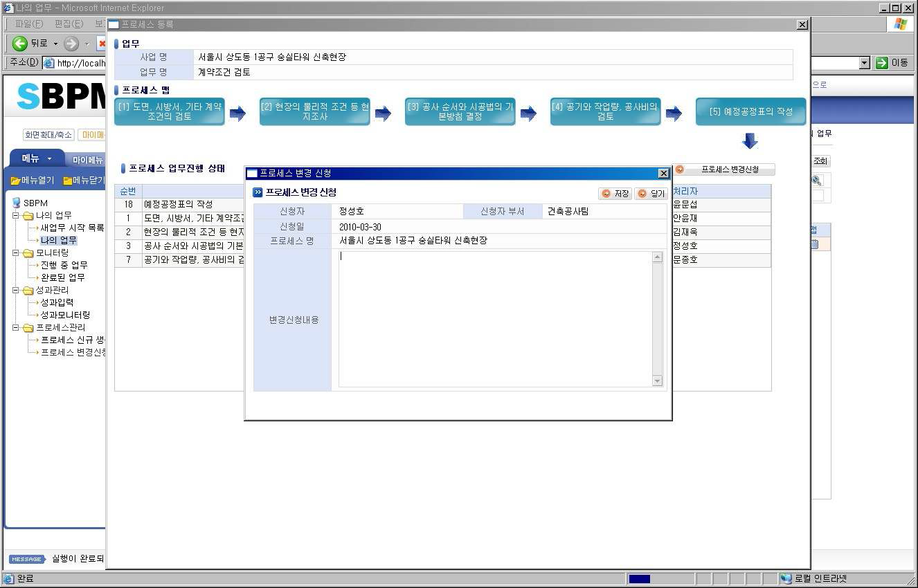The image size is (918, 588).
Task: Select process step [5] 예정공정표의 작성
Action: pos(751,111)
